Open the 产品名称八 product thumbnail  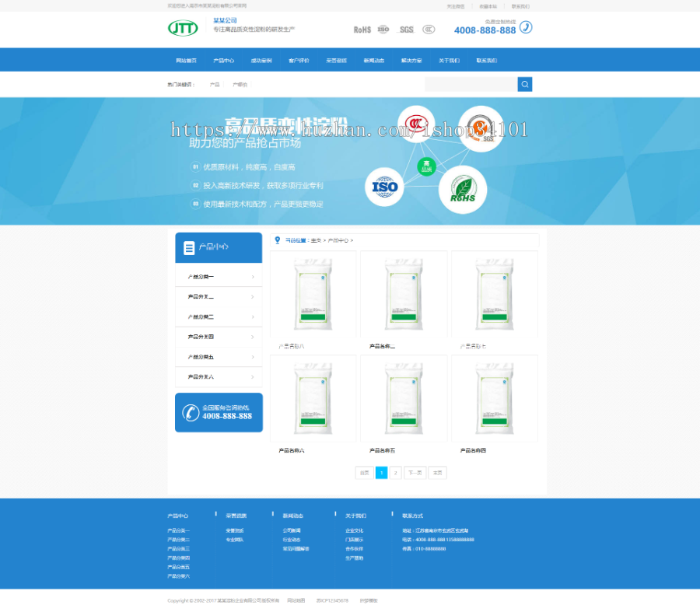pos(313,294)
